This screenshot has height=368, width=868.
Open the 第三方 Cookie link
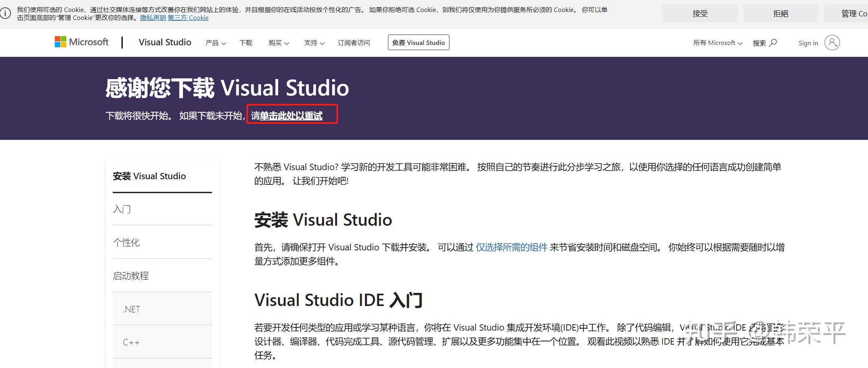pyautogui.click(x=188, y=18)
